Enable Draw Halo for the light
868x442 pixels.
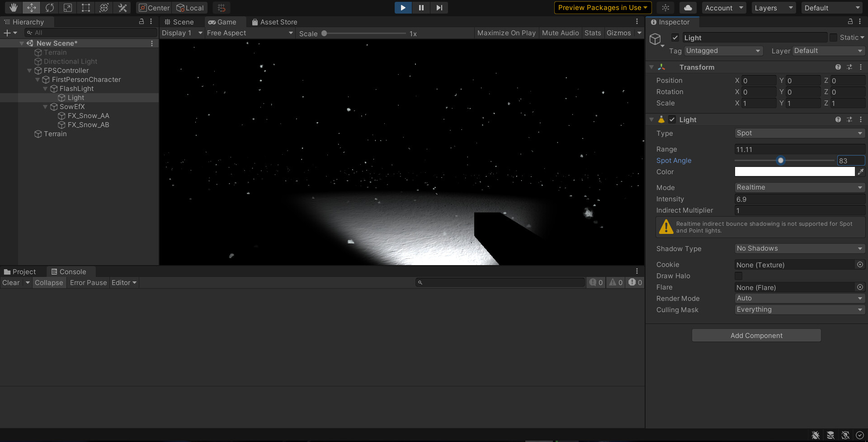pos(739,276)
